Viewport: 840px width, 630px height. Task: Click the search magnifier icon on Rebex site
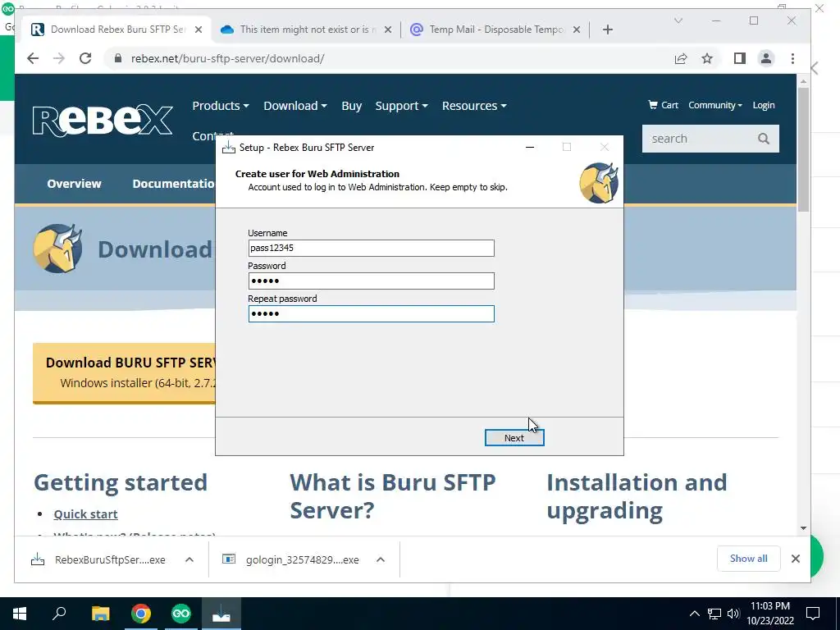[764, 139]
